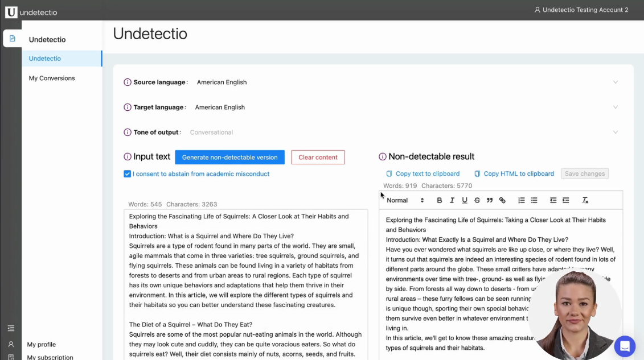Expand the Target language dropdown

(x=616, y=107)
